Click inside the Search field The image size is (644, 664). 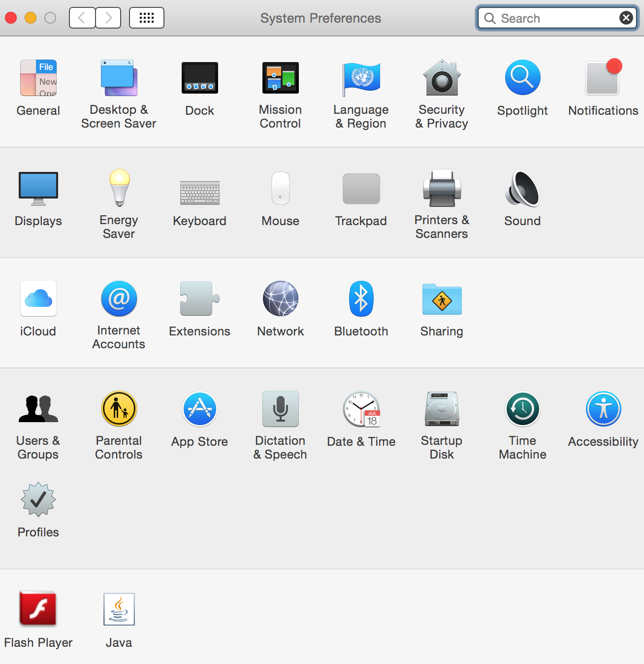[557, 18]
